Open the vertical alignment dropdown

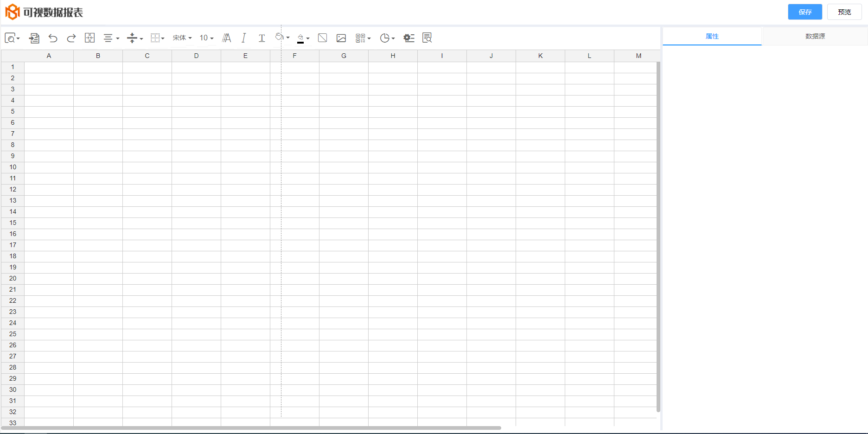(x=135, y=38)
